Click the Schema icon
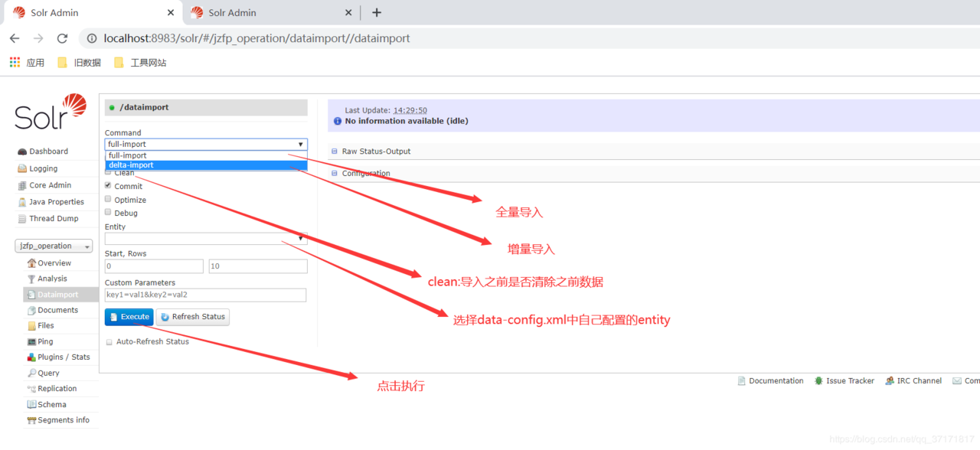 click(31, 404)
